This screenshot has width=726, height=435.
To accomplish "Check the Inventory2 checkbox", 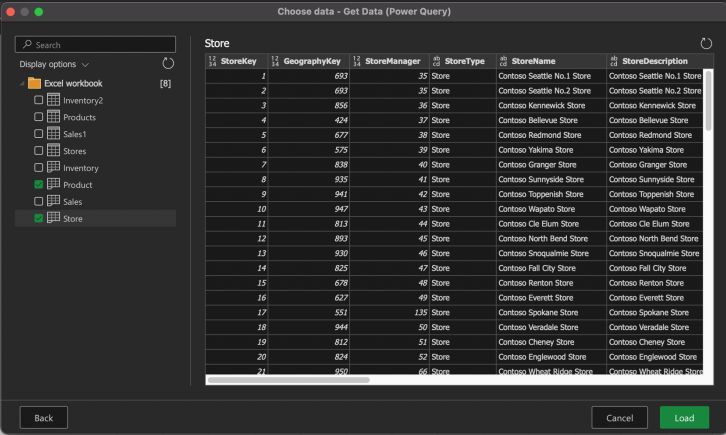I will point(38,100).
